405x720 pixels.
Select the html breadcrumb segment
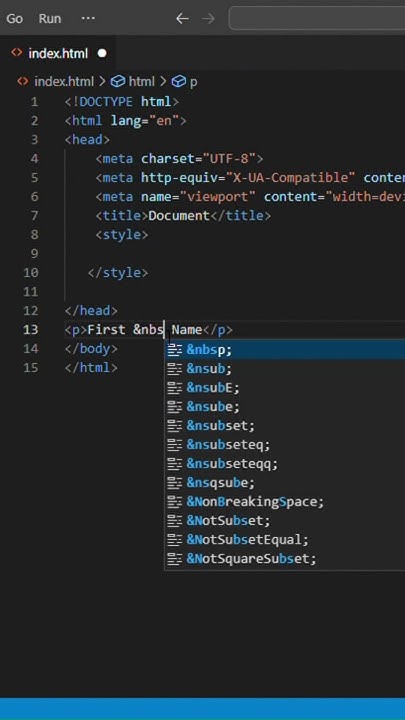pyautogui.click(x=141, y=82)
